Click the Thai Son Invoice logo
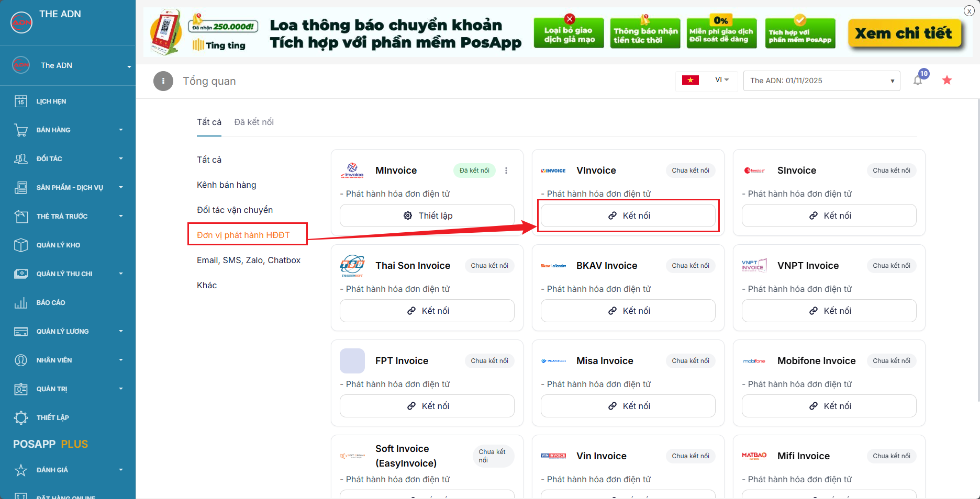 coord(352,266)
